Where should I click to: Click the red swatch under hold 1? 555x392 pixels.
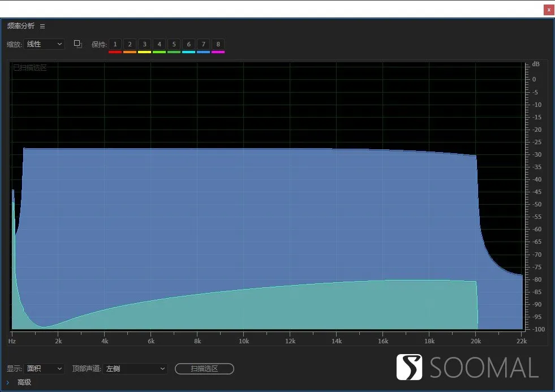point(115,52)
